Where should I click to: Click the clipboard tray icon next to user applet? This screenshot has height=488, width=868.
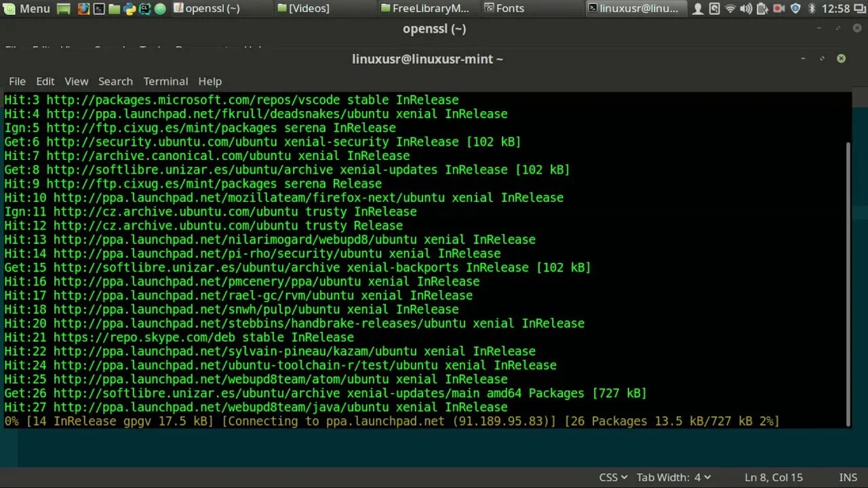pyautogui.click(x=714, y=8)
